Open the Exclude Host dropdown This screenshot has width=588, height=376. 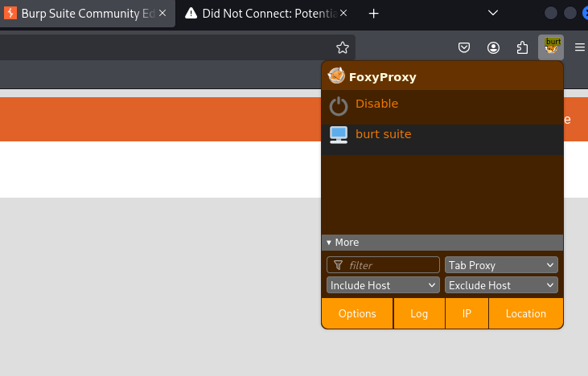[x=501, y=285]
